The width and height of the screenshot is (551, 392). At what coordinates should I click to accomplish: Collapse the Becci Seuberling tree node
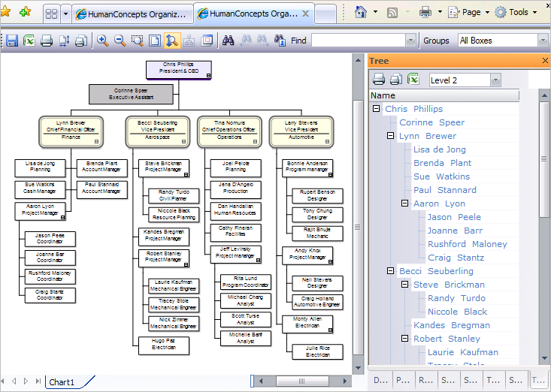(x=390, y=270)
